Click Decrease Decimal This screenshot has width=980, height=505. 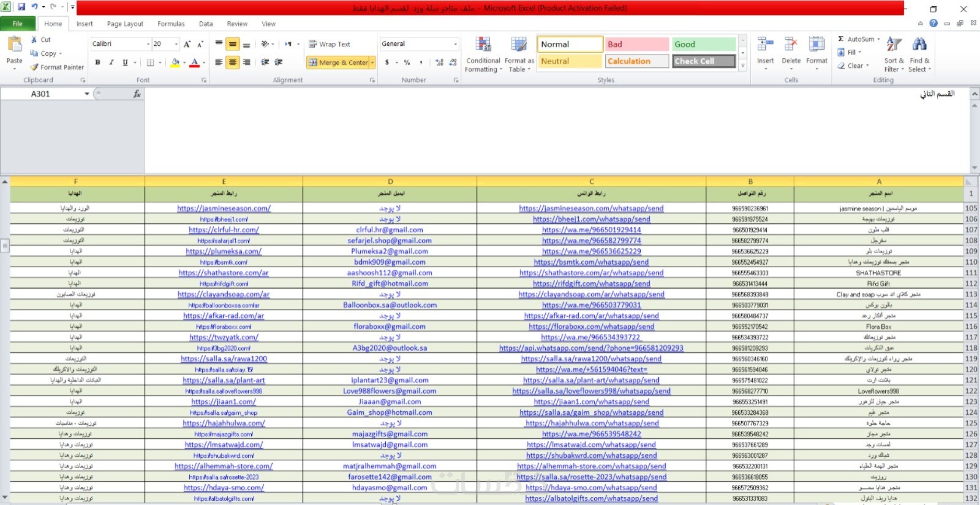[453, 63]
